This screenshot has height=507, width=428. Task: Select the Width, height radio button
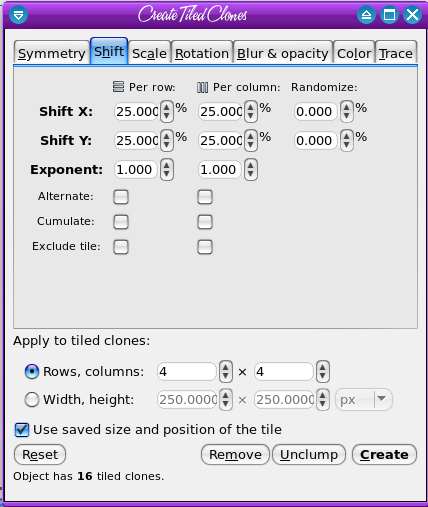32,399
